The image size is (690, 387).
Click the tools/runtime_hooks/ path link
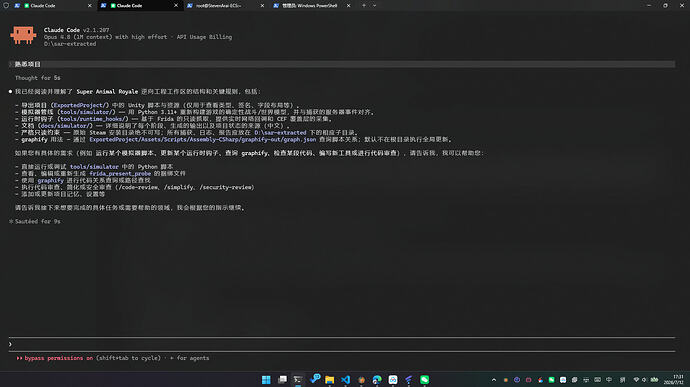coord(93,119)
